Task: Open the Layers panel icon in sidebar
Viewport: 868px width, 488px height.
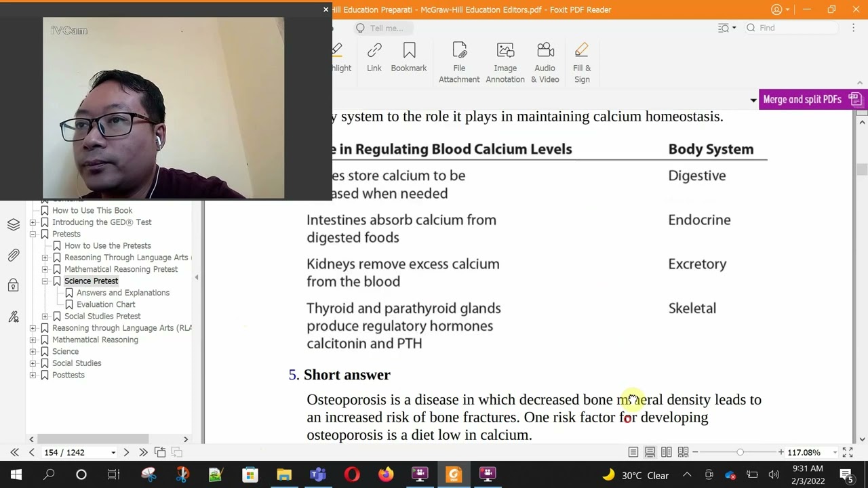Action: (14, 225)
